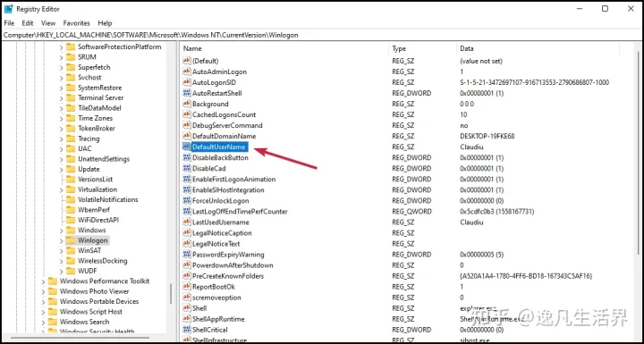644x344 pixels.
Task: Click the binary icon beside ForceUnlockLogon
Action: pos(187,201)
